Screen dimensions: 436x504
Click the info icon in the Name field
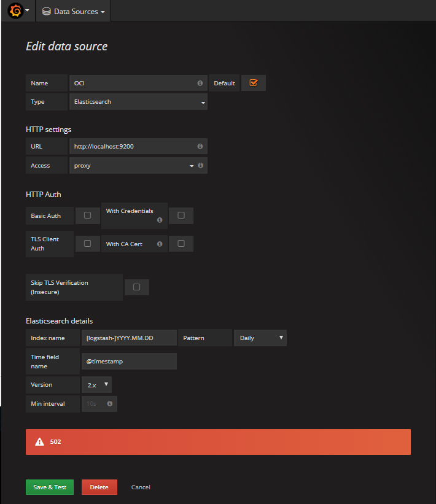coord(200,83)
